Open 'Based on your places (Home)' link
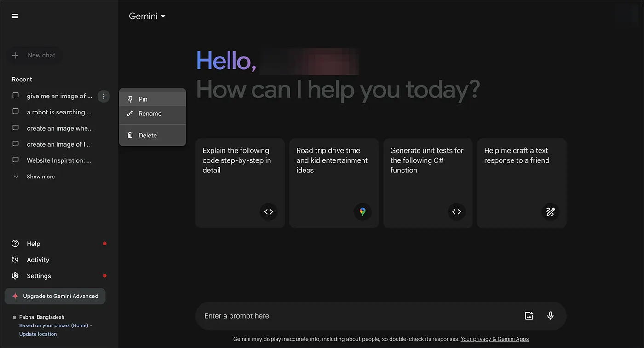Image resolution: width=644 pixels, height=348 pixels. pyautogui.click(x=53, y=325)
